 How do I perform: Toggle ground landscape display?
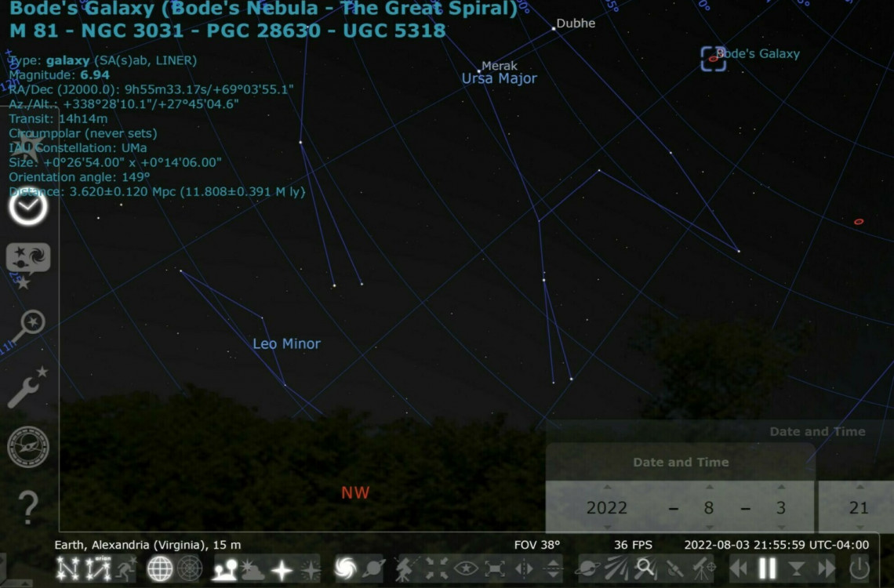point(224,568)
